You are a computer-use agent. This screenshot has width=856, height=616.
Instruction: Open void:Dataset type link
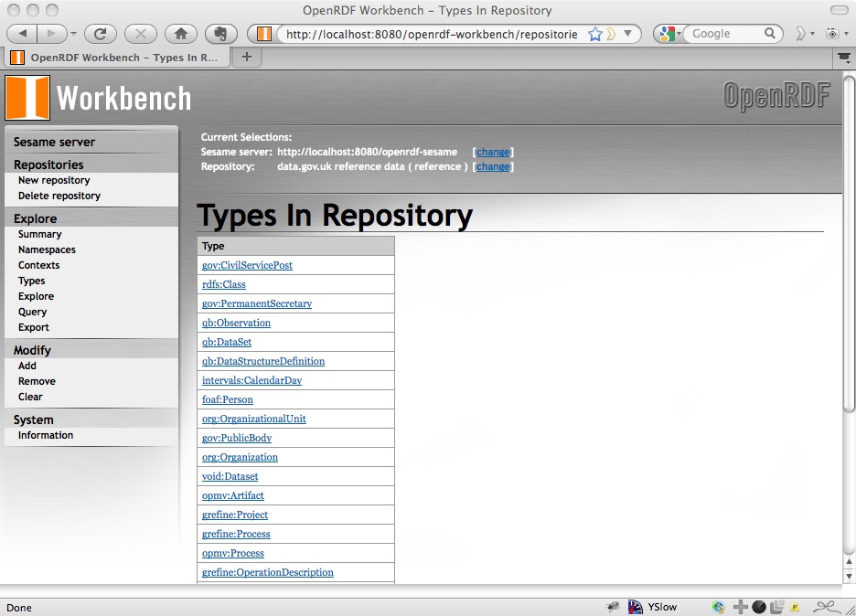tap(230, 476)
